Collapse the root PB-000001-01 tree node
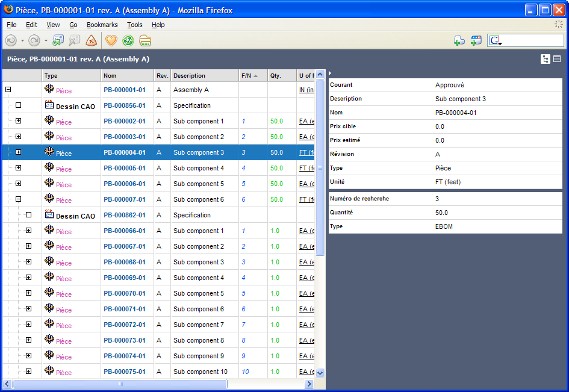This screenshot has width=569, height=392. click(8, 90)
